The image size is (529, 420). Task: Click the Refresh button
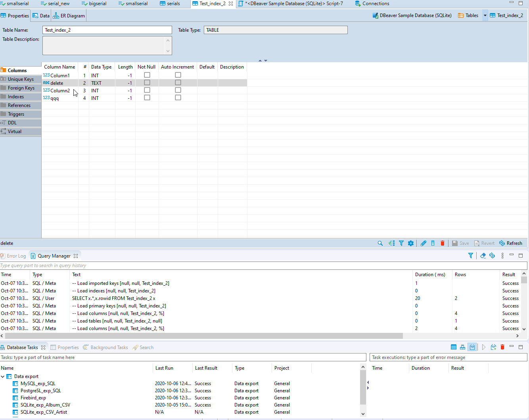point(511,243)
